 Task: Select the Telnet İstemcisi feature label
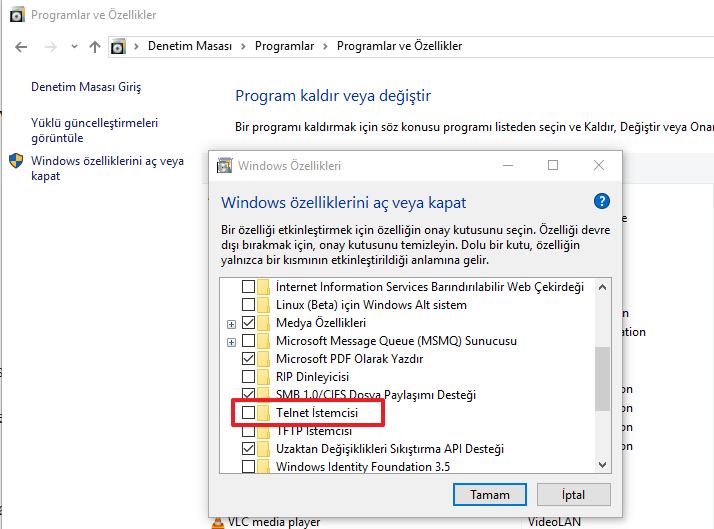(317, 412)
